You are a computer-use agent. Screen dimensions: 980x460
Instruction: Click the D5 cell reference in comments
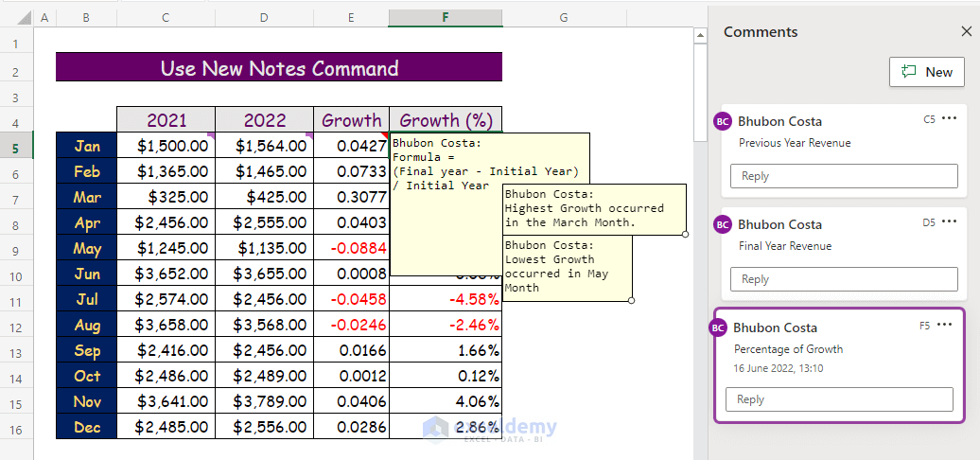click(x=929, y=221)
